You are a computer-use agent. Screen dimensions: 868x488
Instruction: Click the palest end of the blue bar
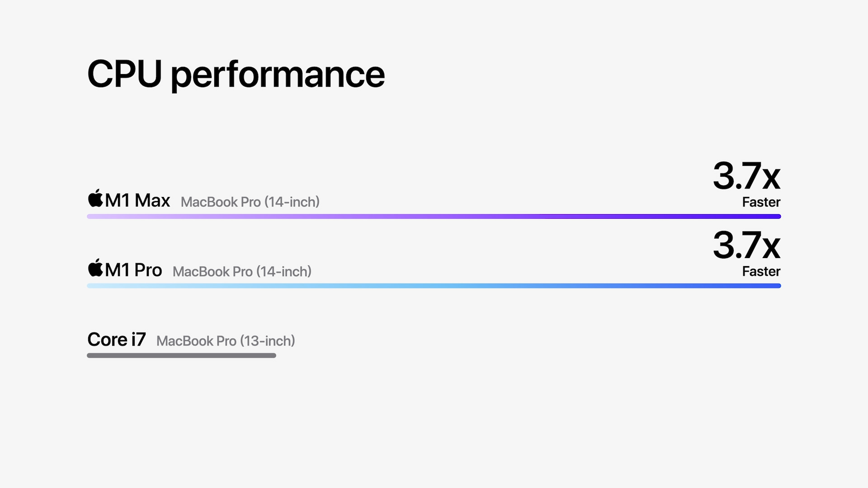pyautogui.click(x=93, y=286)
